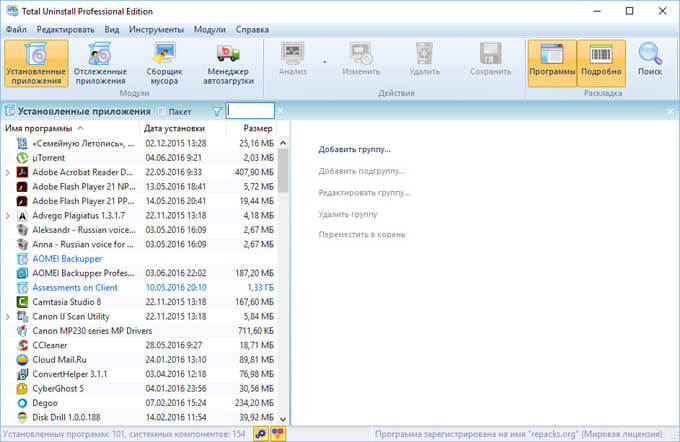
Task: Enable the Пакет checkbox
Action: click(x=162, y=112)
